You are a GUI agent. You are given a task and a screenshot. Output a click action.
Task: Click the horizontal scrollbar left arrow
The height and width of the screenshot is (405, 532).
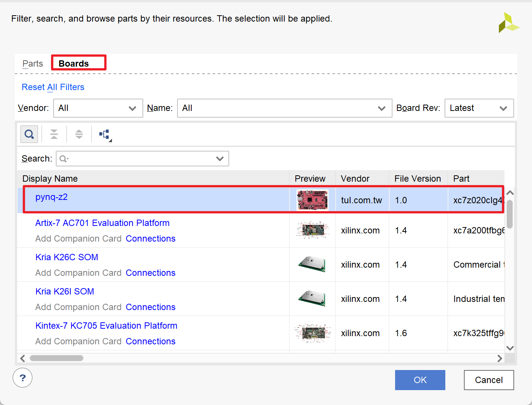click(x=23, y=358)
